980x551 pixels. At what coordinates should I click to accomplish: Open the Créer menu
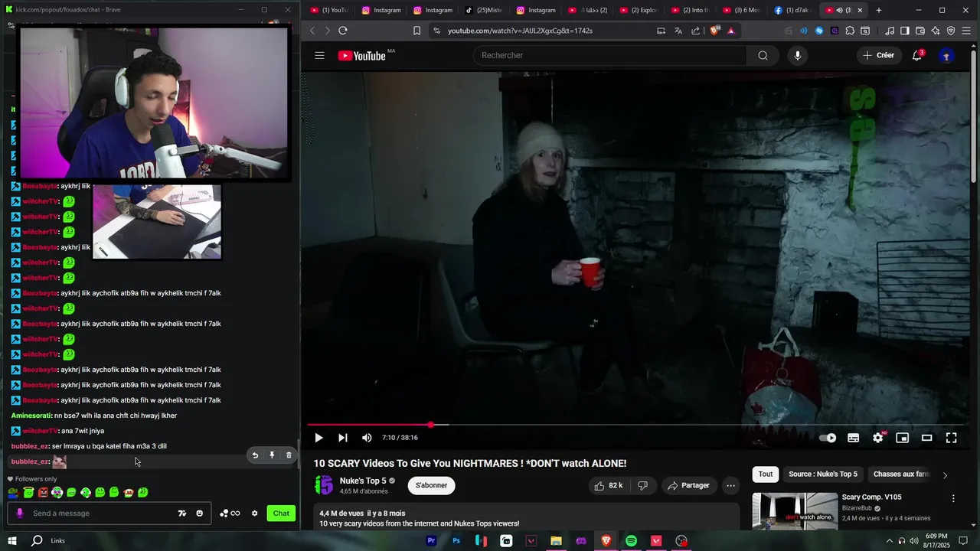[878, 55]
